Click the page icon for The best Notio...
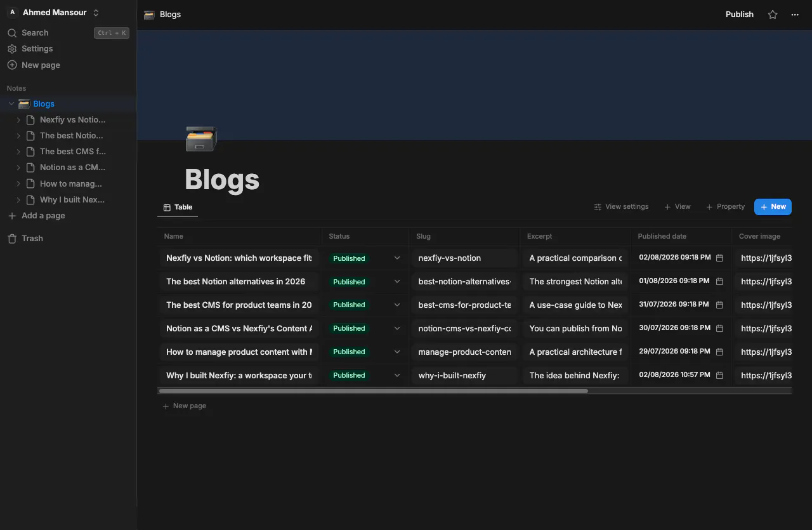This screenshot has width=812, height=530. pyautogui.click(x=30, y=136)
